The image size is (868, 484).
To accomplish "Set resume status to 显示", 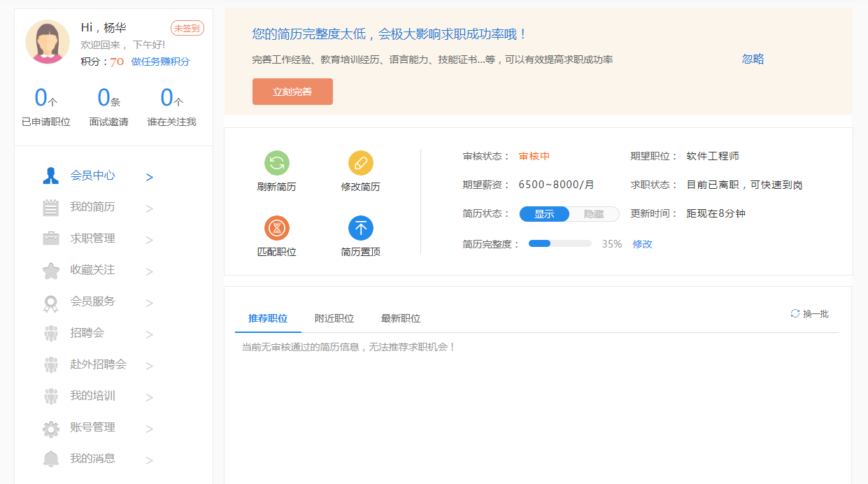I will point(544,214).
